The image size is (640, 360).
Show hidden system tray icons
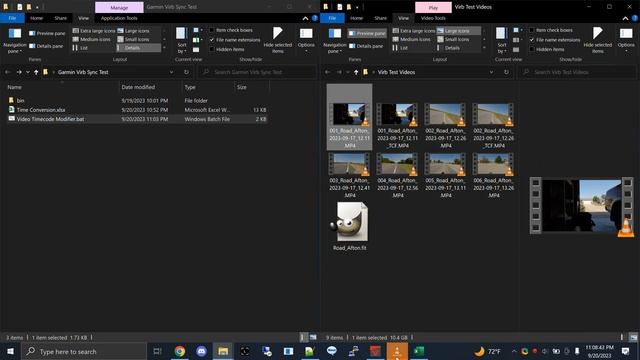click(514, 351)
